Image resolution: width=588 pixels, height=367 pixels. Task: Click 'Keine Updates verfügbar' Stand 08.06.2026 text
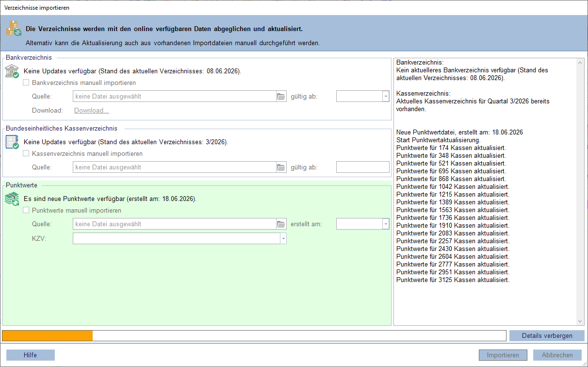tap(132, 71)
